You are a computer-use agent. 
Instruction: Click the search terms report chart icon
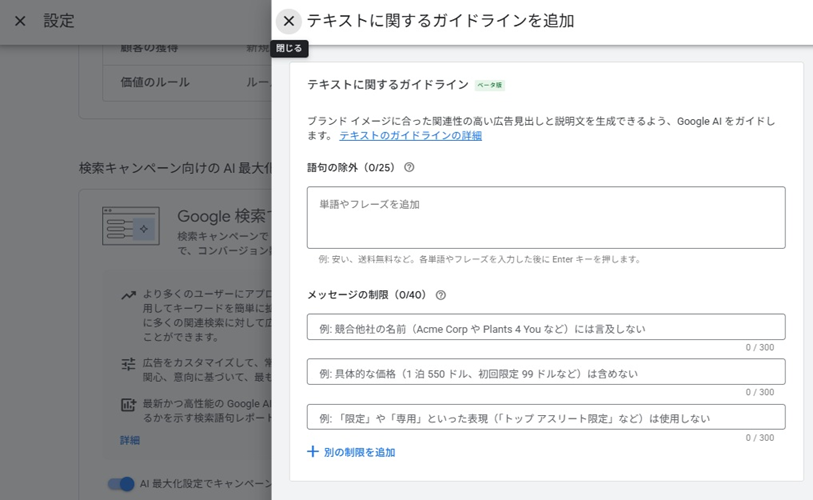click(x=128, y=405)
